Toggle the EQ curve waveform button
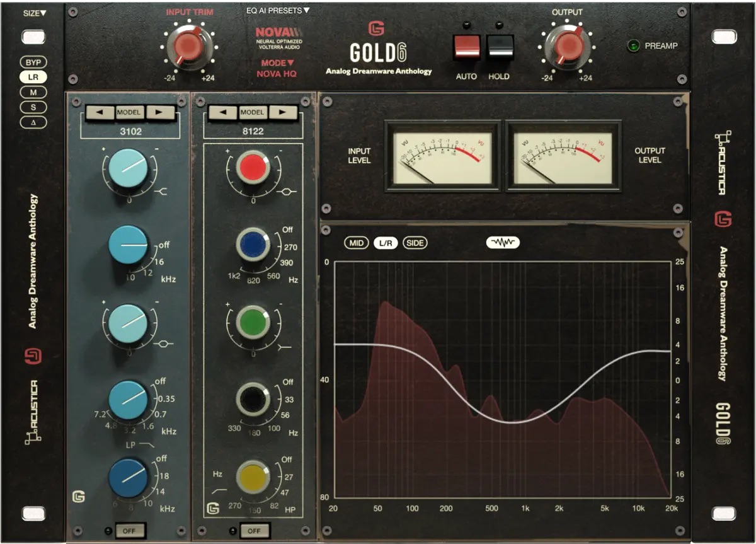The width and height of the screenshot is (756, 544). pyautogui.click(x=503, y=243)
